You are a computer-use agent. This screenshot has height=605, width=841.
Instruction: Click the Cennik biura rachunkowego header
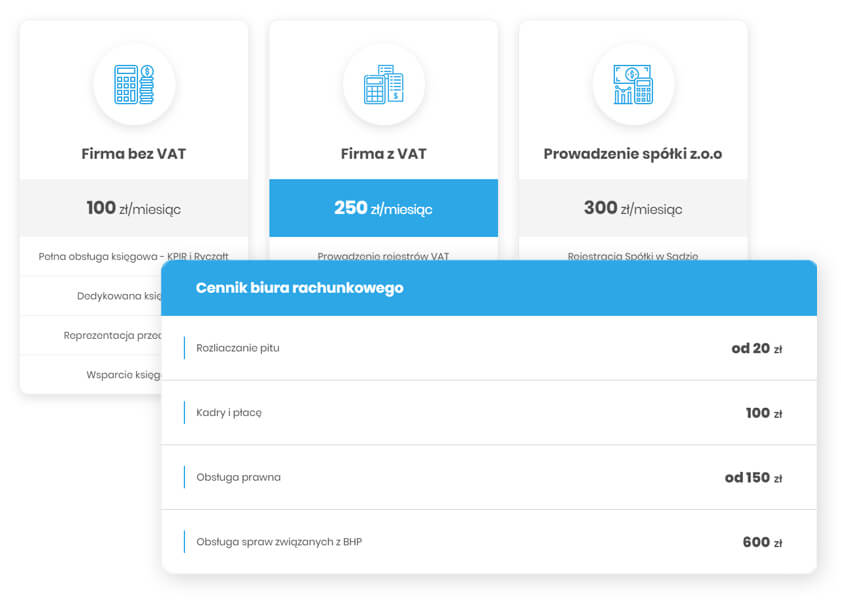tap(489, 288)
